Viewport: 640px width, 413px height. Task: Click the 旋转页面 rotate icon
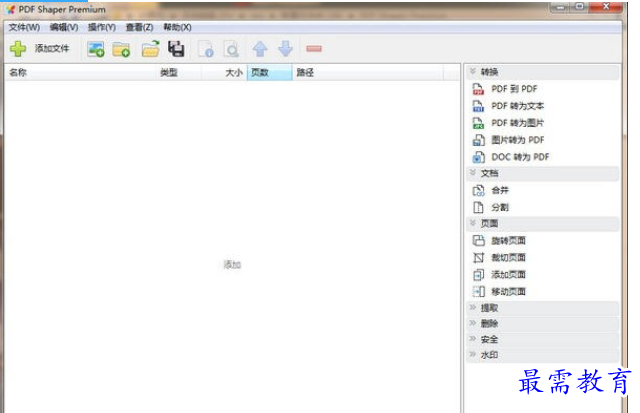478,241
